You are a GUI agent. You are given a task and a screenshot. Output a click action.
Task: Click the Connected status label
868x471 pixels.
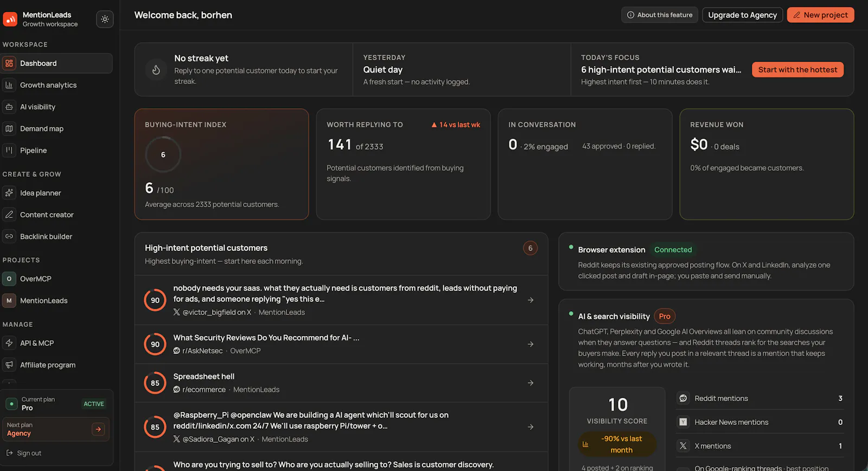673,250
